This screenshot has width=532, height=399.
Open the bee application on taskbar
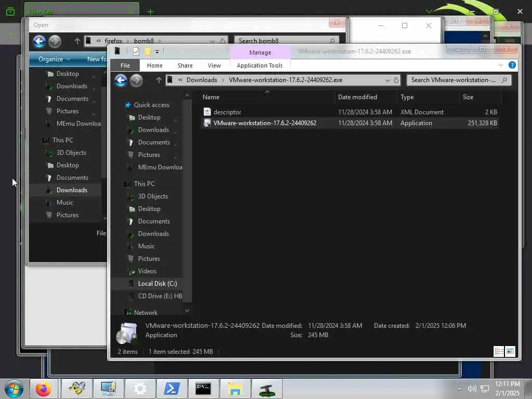pyautogui.click(x=77, y=389)
